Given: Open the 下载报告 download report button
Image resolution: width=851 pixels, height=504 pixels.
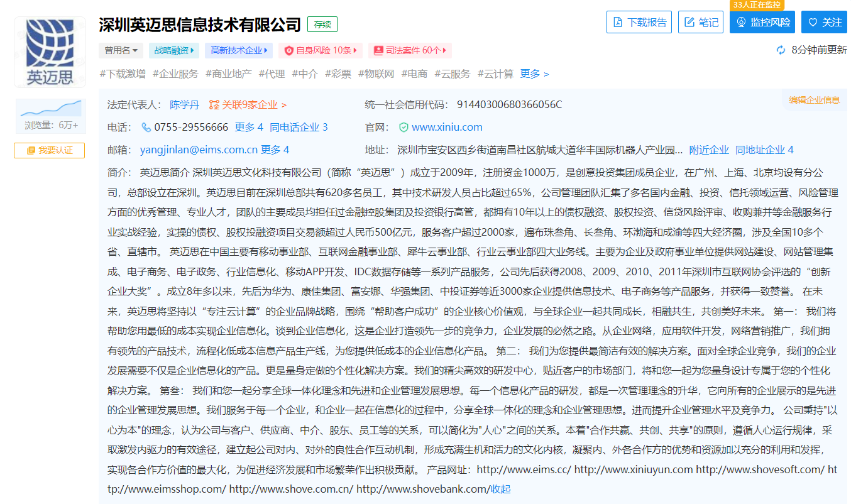Looking at the screenshot, I should tap(639, 22).
